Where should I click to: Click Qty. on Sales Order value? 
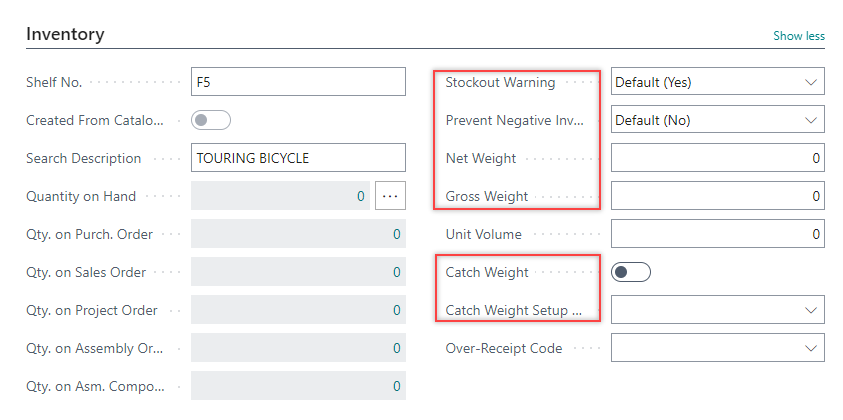point(396,272)
